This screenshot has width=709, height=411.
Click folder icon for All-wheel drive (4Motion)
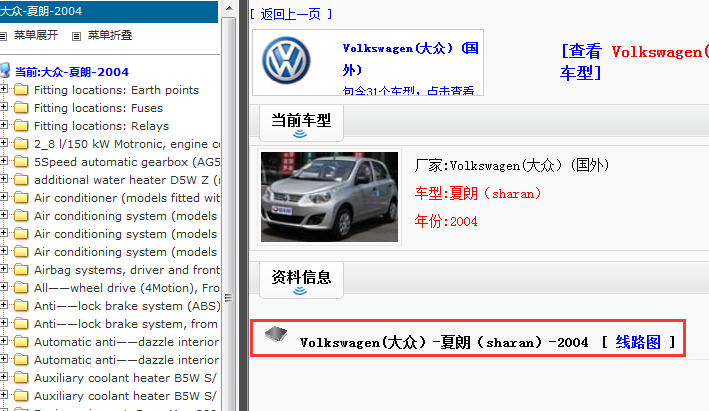point(21,288)
